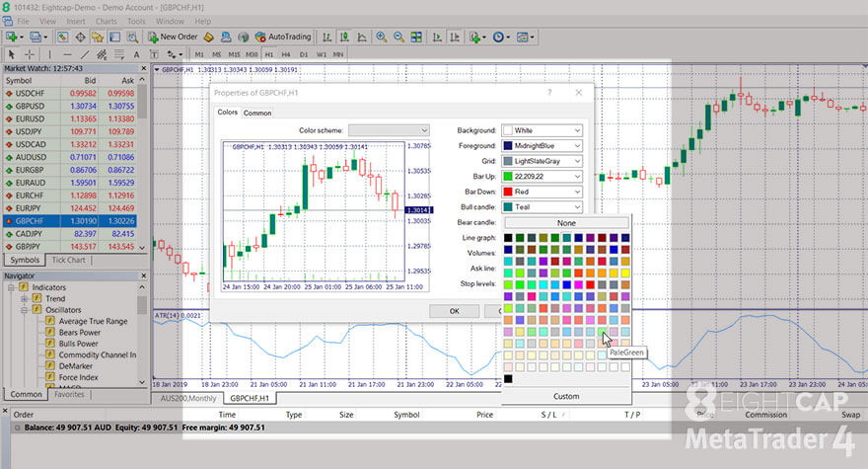Toggle the Navigator folder-star icon
868x469 pixels.
[x=98, y=38]
